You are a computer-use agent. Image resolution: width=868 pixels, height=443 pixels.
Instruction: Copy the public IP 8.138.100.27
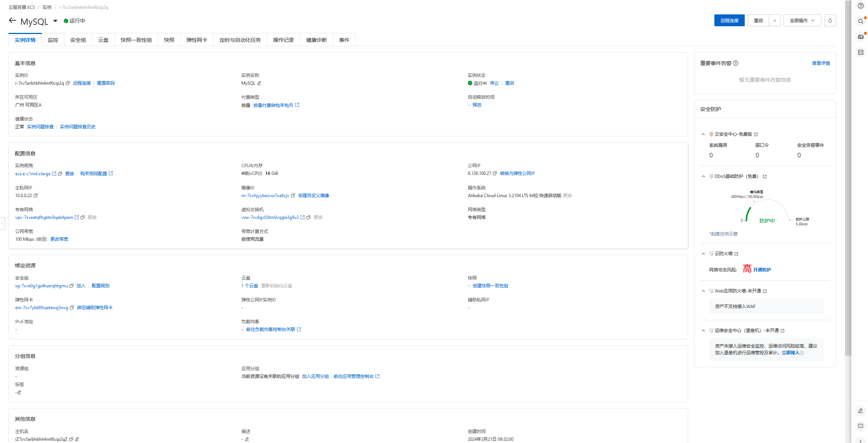click(495, 173)
